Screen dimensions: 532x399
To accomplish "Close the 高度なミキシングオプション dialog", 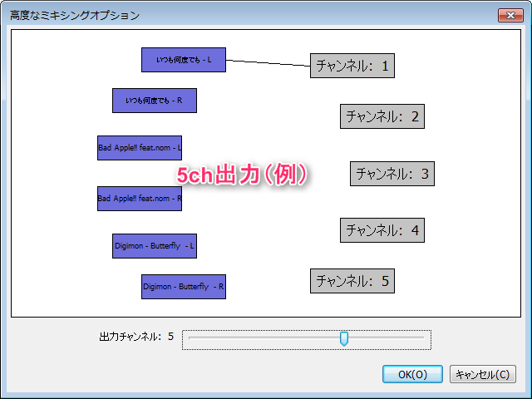I will (x=510, y=15).
